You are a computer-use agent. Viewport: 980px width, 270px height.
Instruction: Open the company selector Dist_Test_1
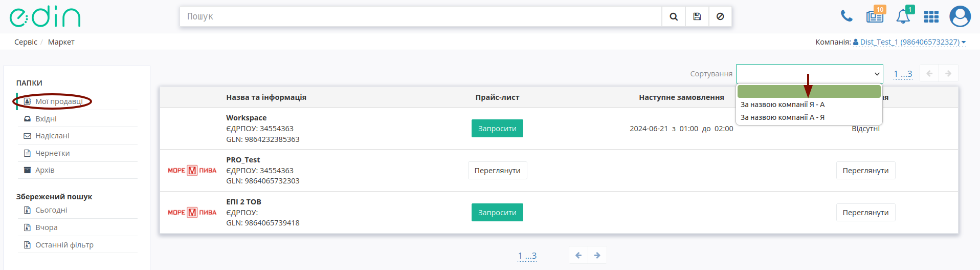tap(909, 42)
